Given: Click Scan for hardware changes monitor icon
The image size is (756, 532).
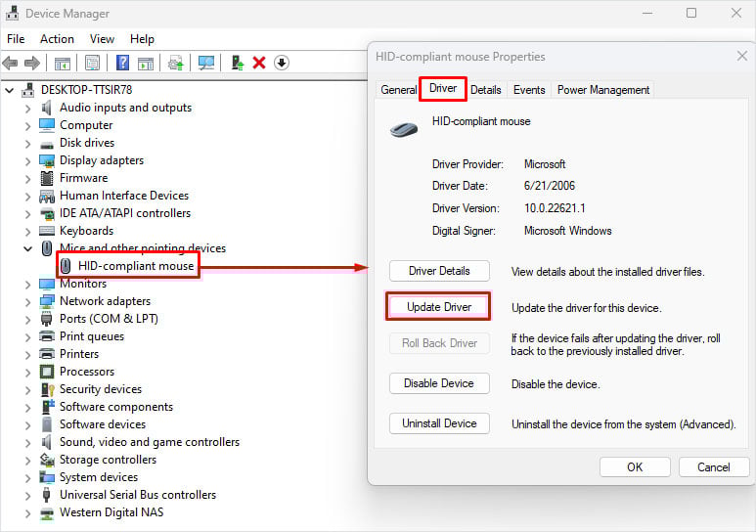Looking at the screenshot, I should [x=206, y=63].
